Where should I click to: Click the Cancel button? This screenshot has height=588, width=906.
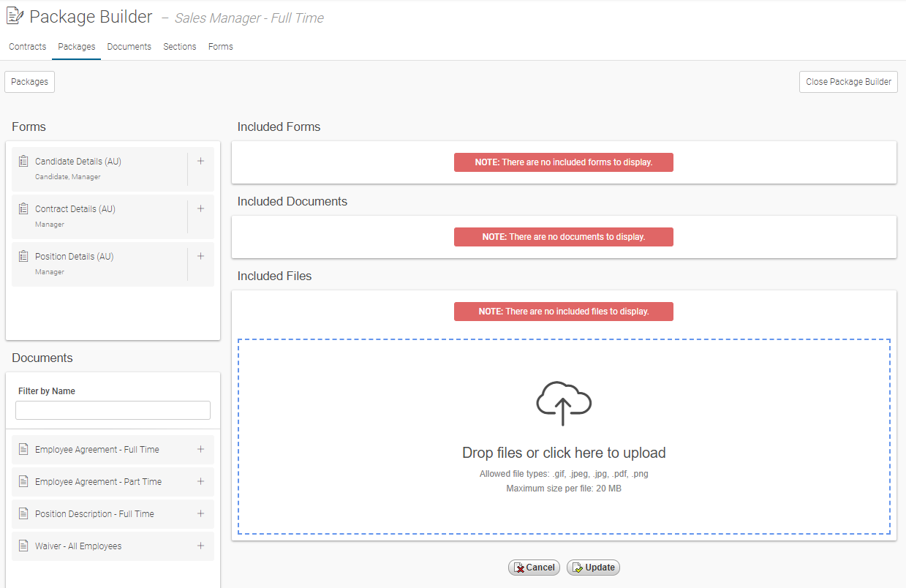point(534,568)
